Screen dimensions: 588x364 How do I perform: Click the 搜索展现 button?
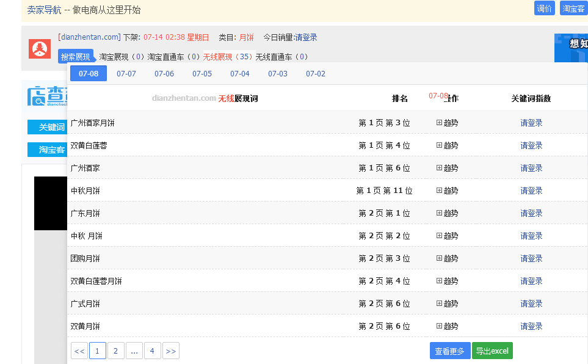tap(76, 57)
